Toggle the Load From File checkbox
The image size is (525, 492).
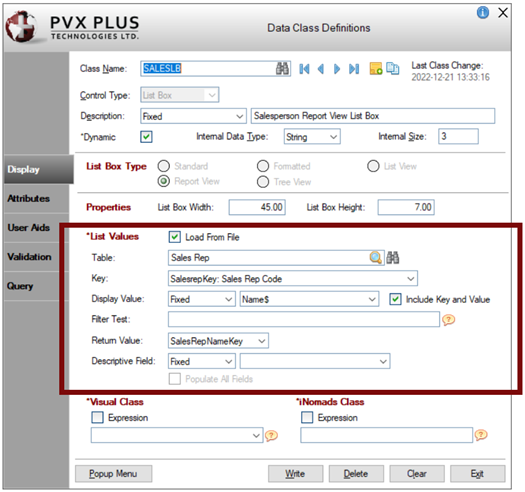tap(175, 237)
